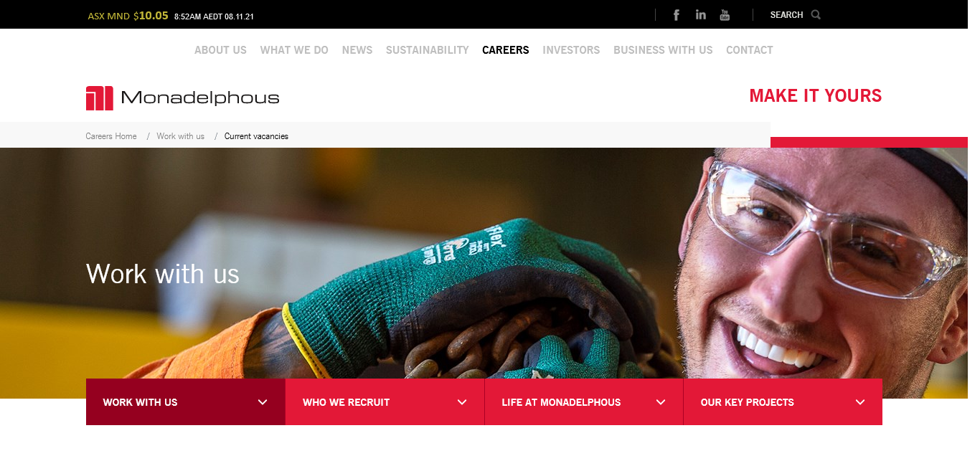Go to the News section
The image size is (980, 461).
coord(357,50)
